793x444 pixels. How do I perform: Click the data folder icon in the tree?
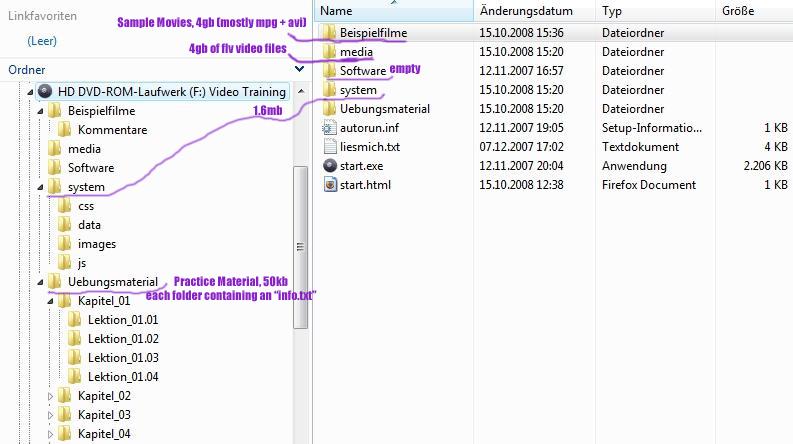[x=64, y=225]
